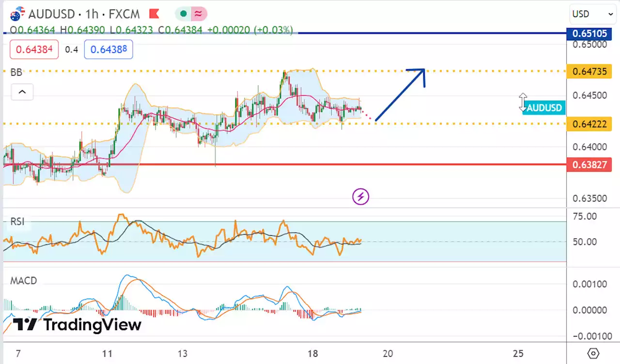Collapse the indicator legend with the chevron button
Screen dimensions: 620x364
22,91
